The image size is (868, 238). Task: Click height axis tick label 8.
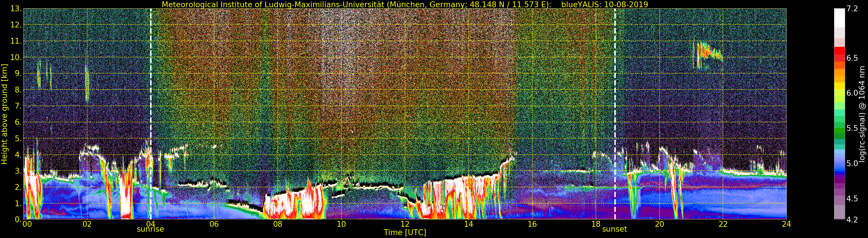18,90
